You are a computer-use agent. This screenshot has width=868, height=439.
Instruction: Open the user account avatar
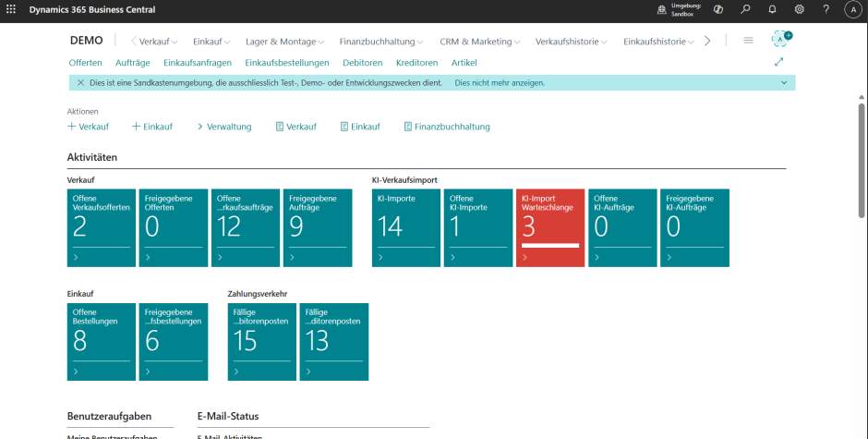click(852, 9)
